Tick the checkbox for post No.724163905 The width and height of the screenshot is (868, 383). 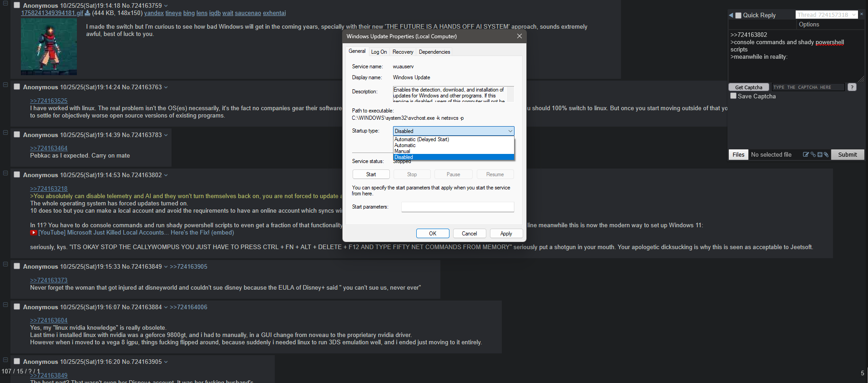pyautogui.click(x=17, y=361)
